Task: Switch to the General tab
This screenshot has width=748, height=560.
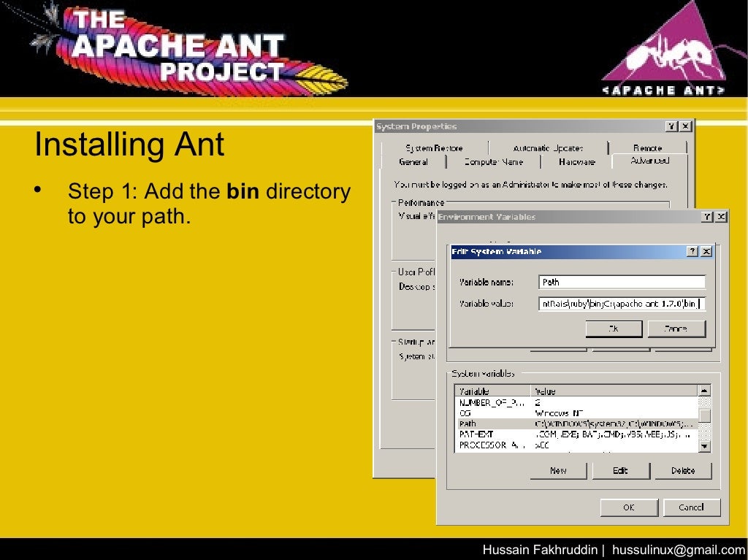Action: [x=413, y=161]
